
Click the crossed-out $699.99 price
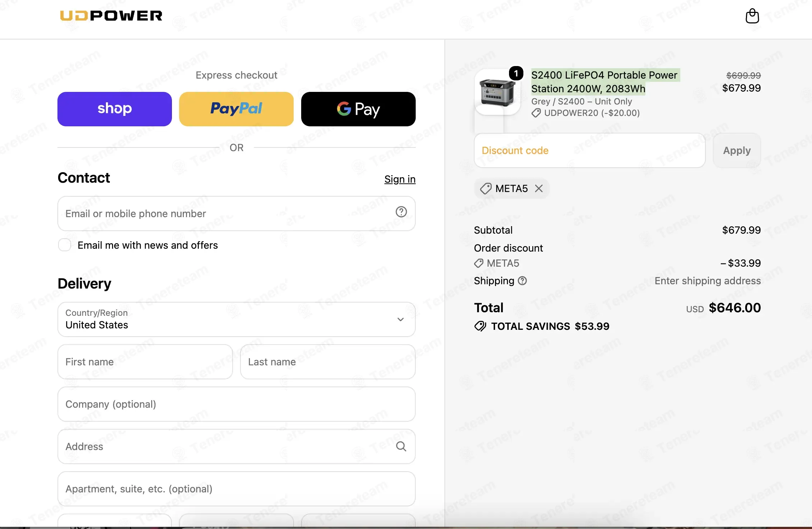point(743,75)
